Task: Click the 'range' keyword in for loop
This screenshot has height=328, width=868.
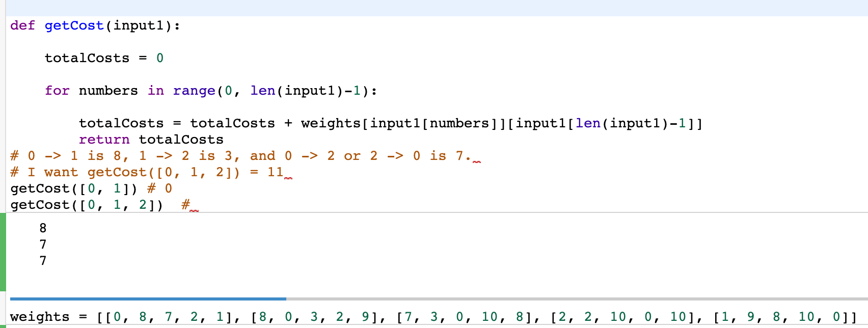Action: pos(194,91)
